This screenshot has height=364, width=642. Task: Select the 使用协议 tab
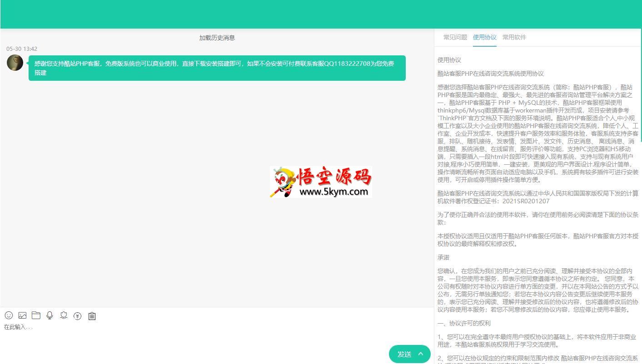pyautogui.click(x=485, y=37)
